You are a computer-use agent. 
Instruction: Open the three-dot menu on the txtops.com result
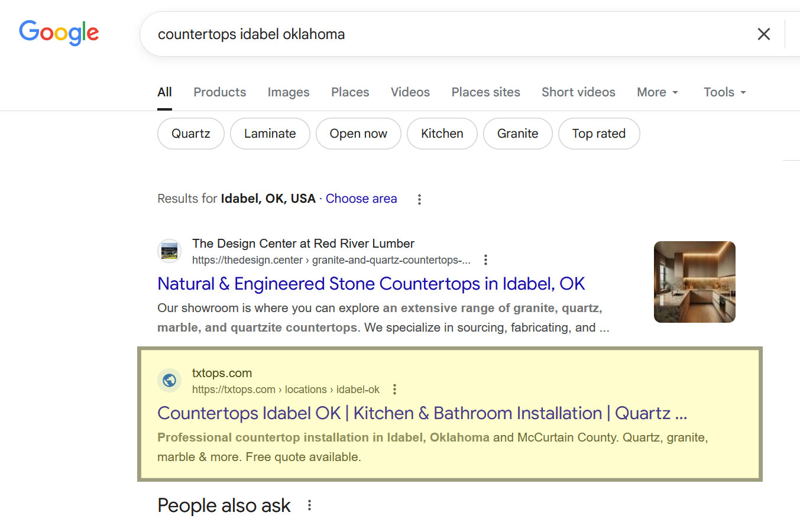[394, 389]
